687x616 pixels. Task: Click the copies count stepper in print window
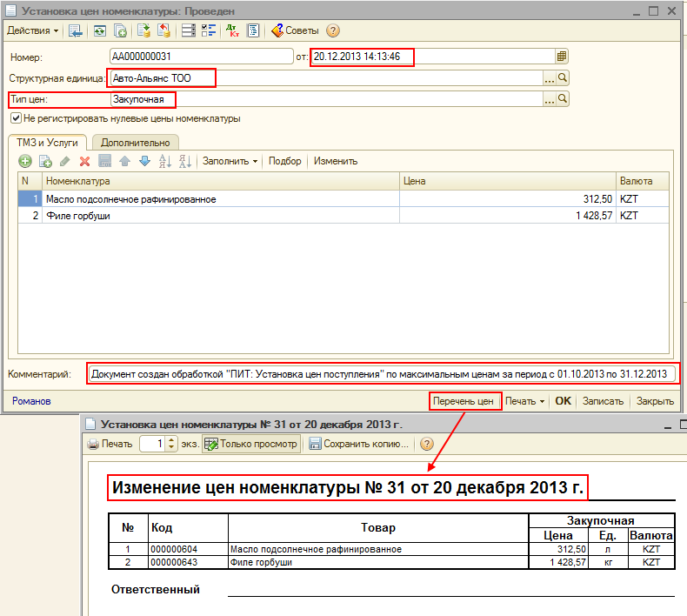[172, 444]
